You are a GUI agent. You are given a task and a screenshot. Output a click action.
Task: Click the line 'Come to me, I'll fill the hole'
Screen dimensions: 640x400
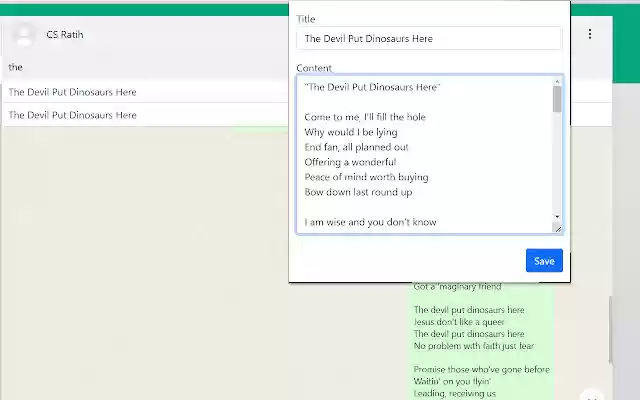[365, 117]
